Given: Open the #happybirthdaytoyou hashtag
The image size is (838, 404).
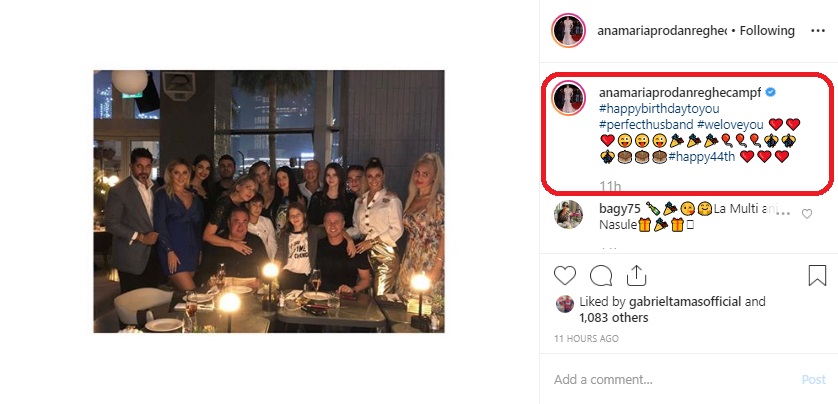Looking at the screenshot, I should 659,108.
